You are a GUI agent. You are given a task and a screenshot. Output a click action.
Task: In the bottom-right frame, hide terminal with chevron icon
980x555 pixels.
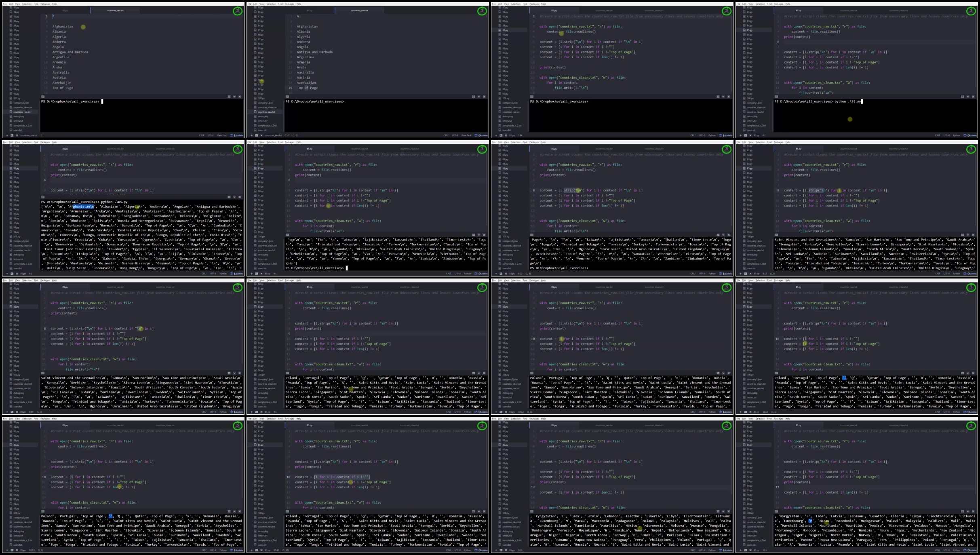(968, 511)
